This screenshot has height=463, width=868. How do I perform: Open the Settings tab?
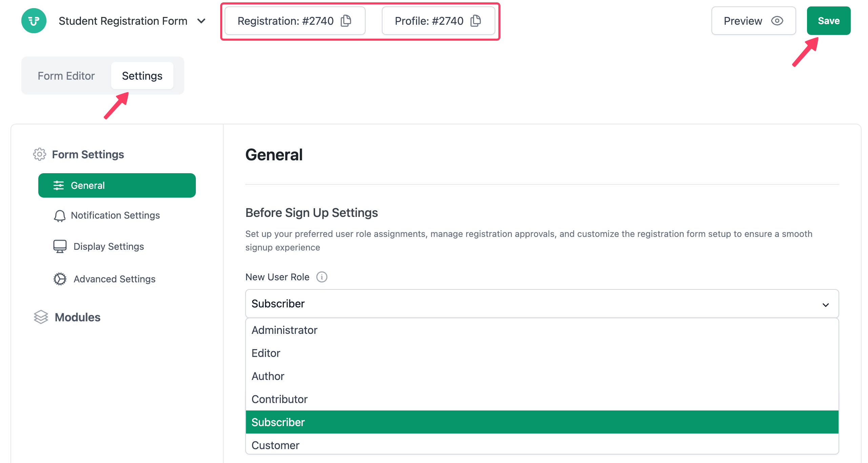point(142,76)
